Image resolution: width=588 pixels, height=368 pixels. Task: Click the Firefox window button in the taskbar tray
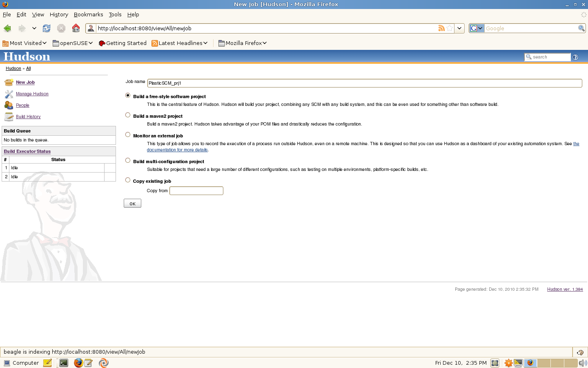point(530,363)
